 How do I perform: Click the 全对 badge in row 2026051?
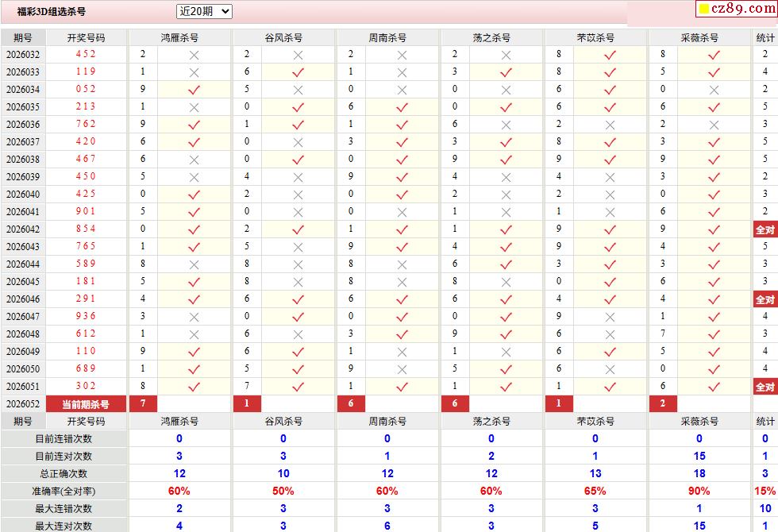point(765,387)
